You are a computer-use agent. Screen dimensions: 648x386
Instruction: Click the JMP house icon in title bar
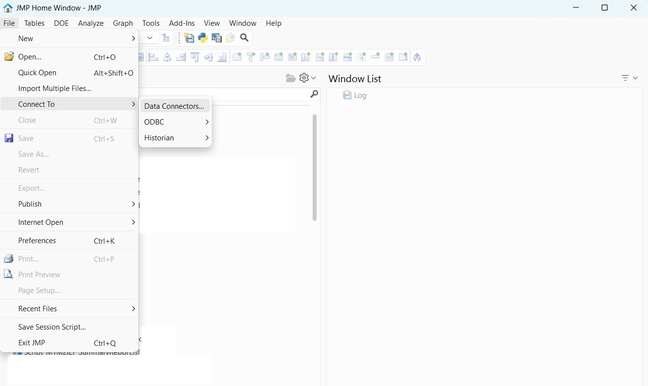(7, 8)
